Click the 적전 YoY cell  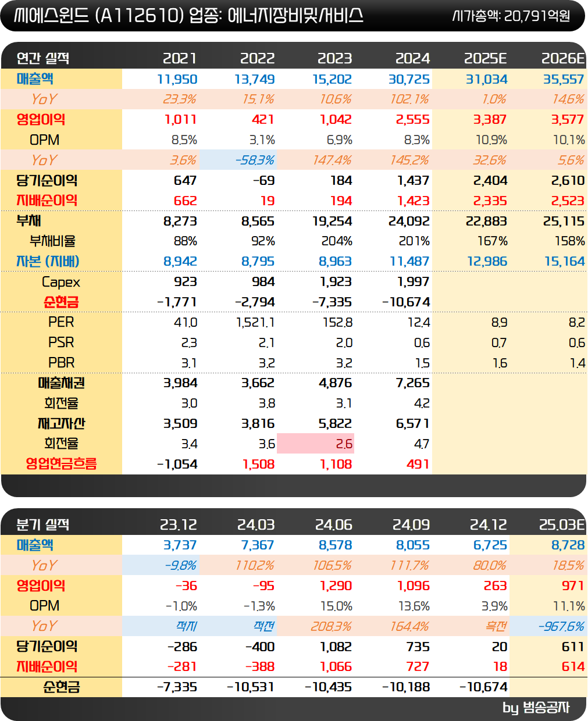pos(263,626)
